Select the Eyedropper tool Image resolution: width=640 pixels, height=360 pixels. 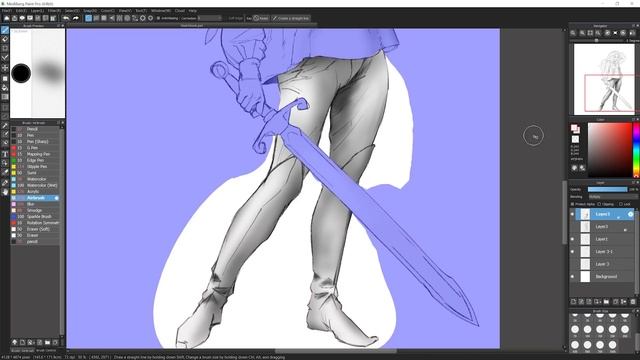coord(5,182)
